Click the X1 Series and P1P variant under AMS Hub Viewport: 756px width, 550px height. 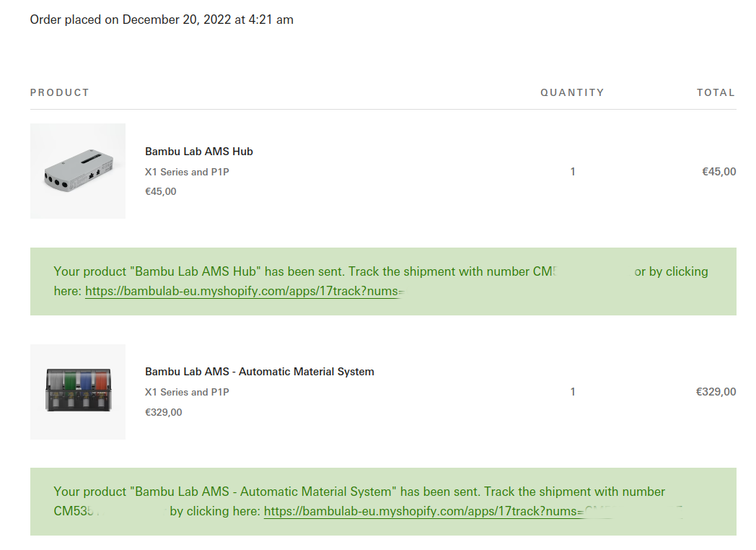tap(187, 172)
